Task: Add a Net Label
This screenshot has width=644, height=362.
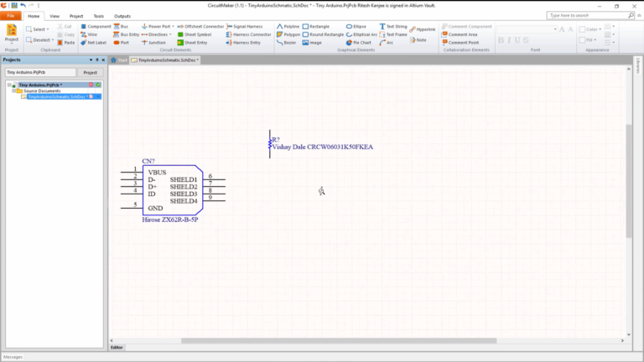Action: click(94, 43)
